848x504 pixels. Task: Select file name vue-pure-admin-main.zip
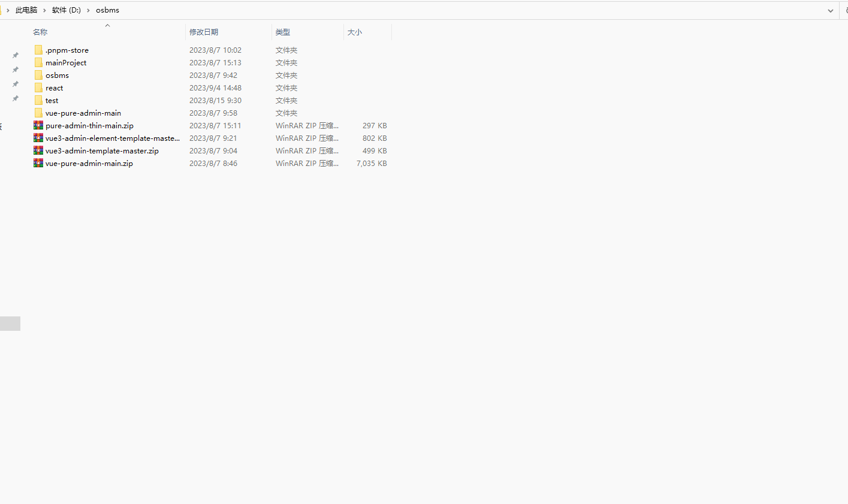89,164
